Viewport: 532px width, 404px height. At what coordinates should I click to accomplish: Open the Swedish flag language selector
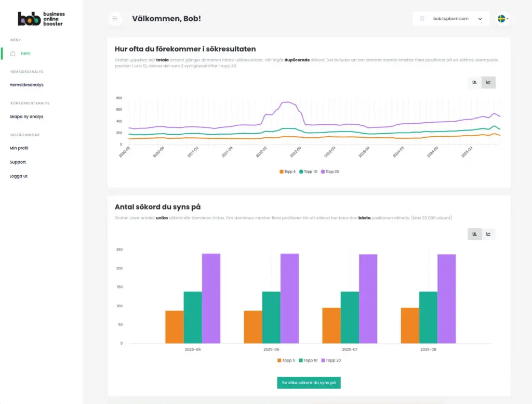pyautogui.click(x=502, y=19)
